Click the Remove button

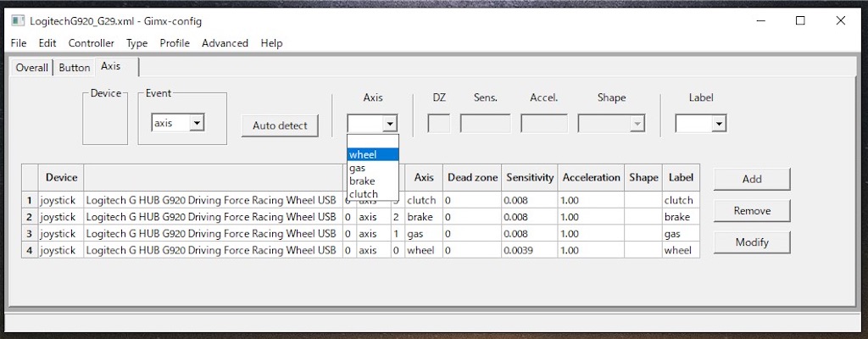tap(752, 210)
